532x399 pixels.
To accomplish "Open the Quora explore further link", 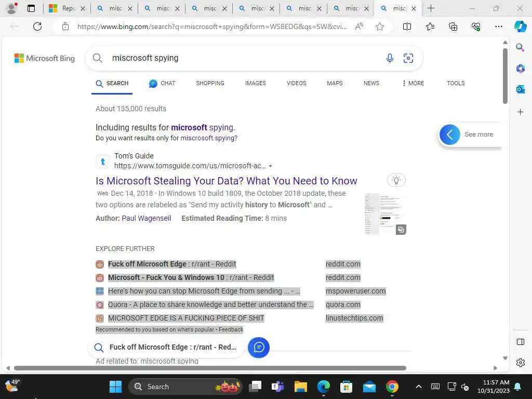I will point(210,304).
